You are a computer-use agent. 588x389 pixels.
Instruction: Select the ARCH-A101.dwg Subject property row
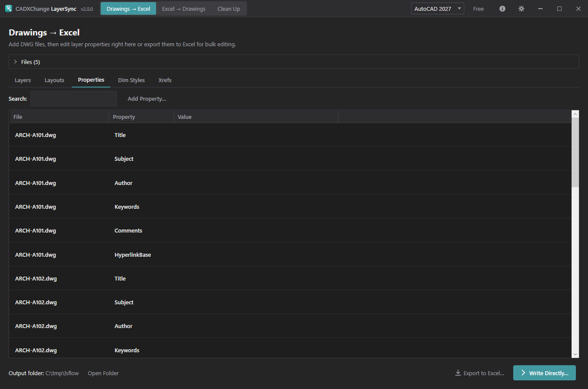[290, 159]
